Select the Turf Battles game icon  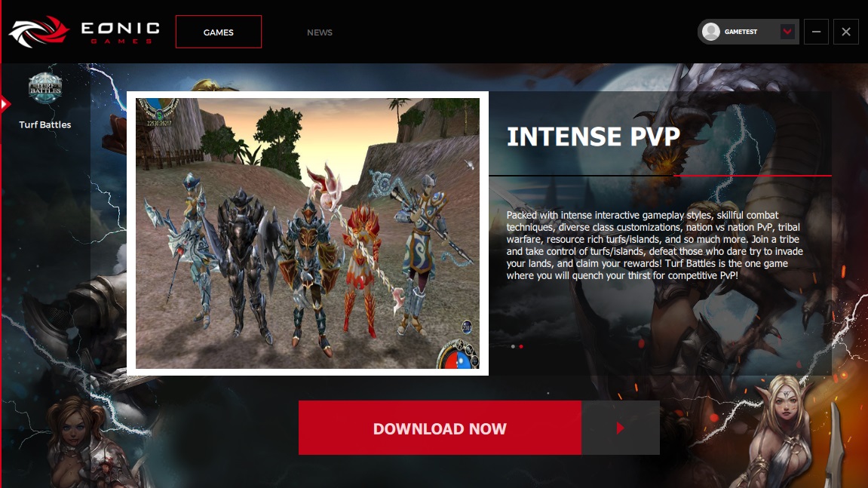45,88
